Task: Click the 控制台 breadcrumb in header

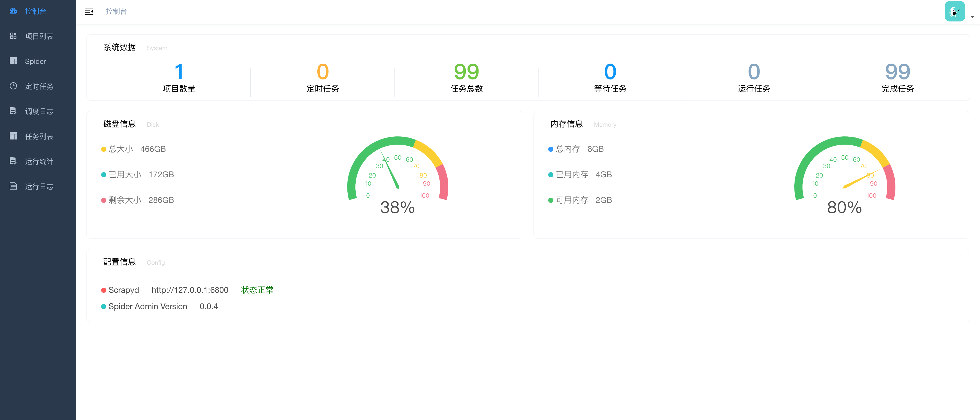Action: coord(116,11)
